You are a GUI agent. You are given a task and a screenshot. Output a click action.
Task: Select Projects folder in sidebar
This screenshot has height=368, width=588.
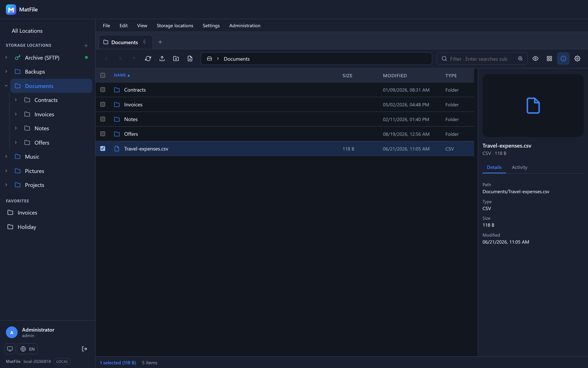(x=35, y=185)
